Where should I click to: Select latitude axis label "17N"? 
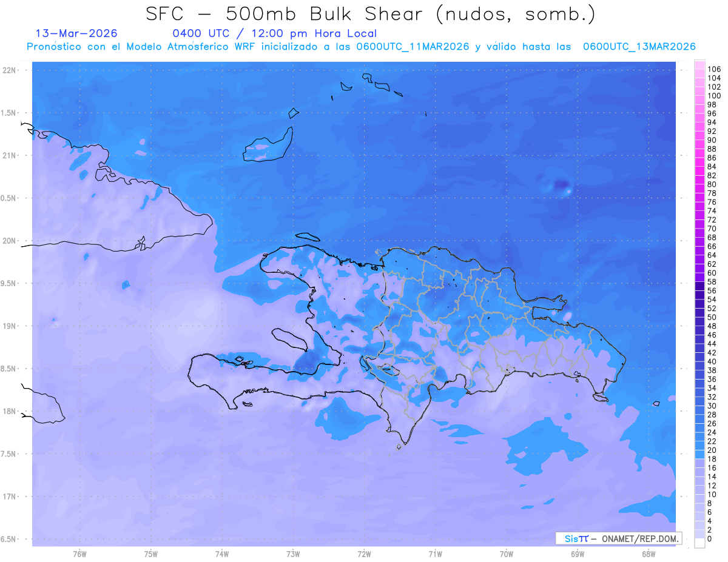tap(10, 497)
